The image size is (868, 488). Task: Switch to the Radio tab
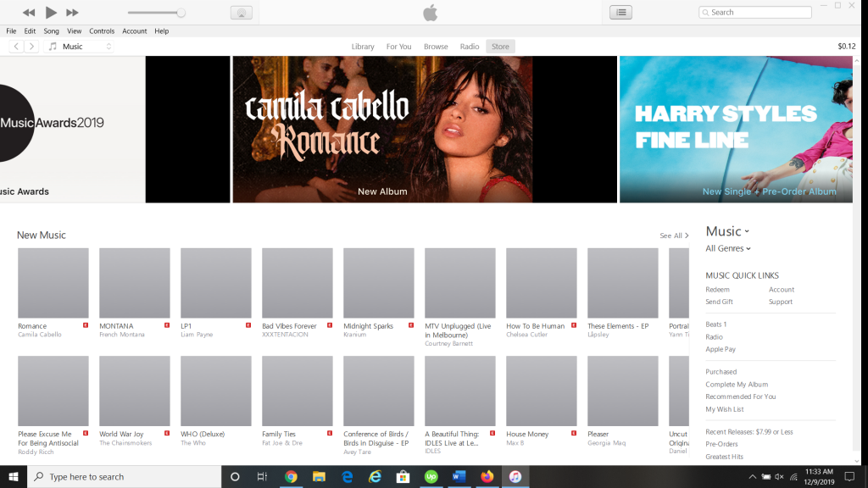pos(470,47)
